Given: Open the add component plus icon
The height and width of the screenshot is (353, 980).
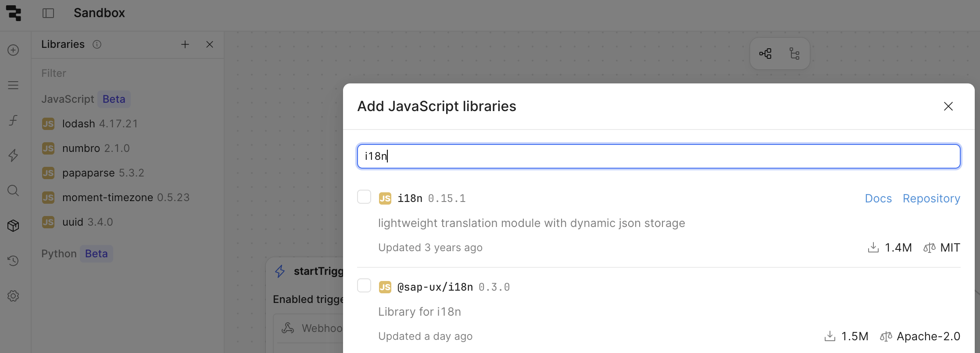Looking at the screenshot, I should pyautogui.click(x=13, y=50).
